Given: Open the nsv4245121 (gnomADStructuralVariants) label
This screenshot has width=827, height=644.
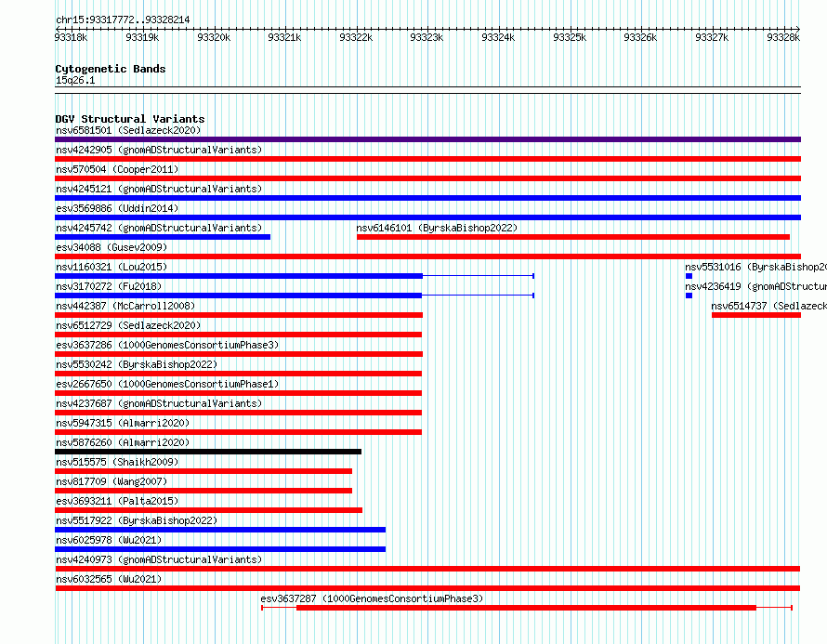Looking at the screenshot, I should [159, 189].
